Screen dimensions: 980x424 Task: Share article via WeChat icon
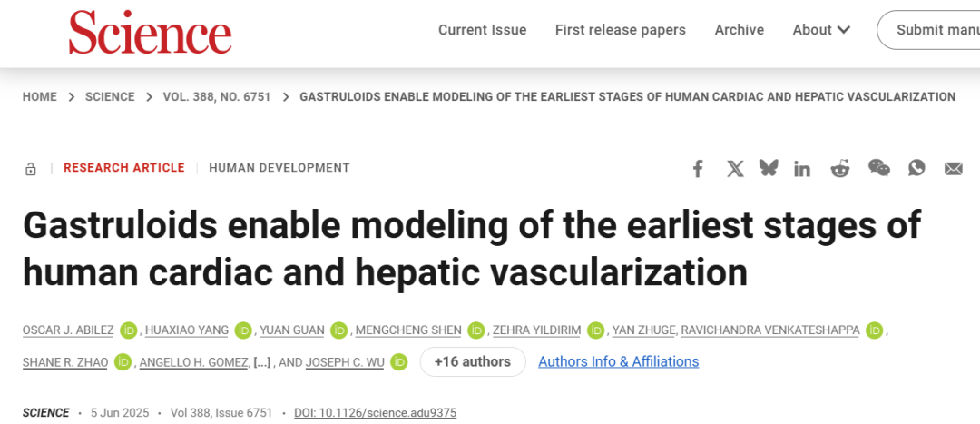[878, 168]
